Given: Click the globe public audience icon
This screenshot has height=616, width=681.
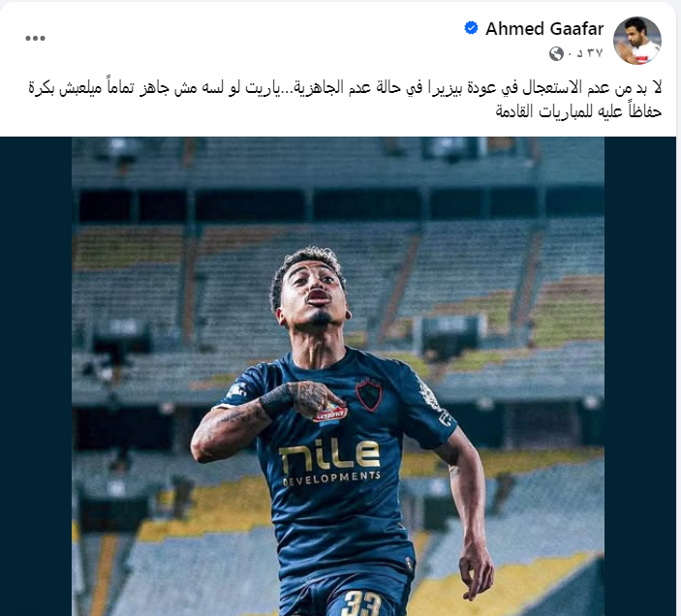Looking at the screenshot, I should (x=556, y=54).
